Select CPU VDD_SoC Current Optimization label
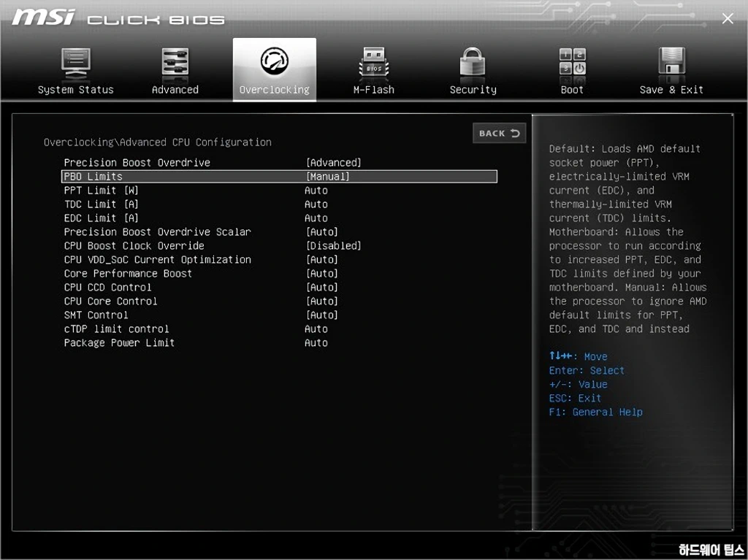The width and height of the screenshot is (748, 560). click(x=158, y=259)
